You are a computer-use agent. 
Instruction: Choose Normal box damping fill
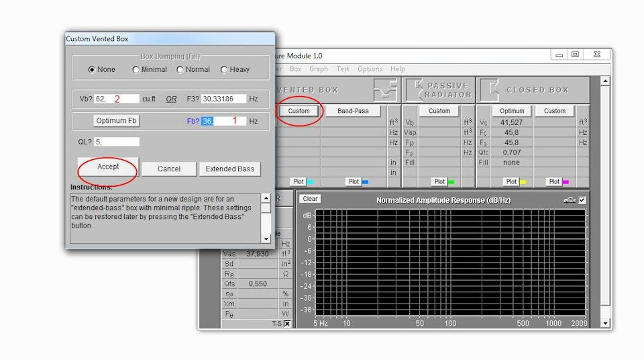(180, 70)
